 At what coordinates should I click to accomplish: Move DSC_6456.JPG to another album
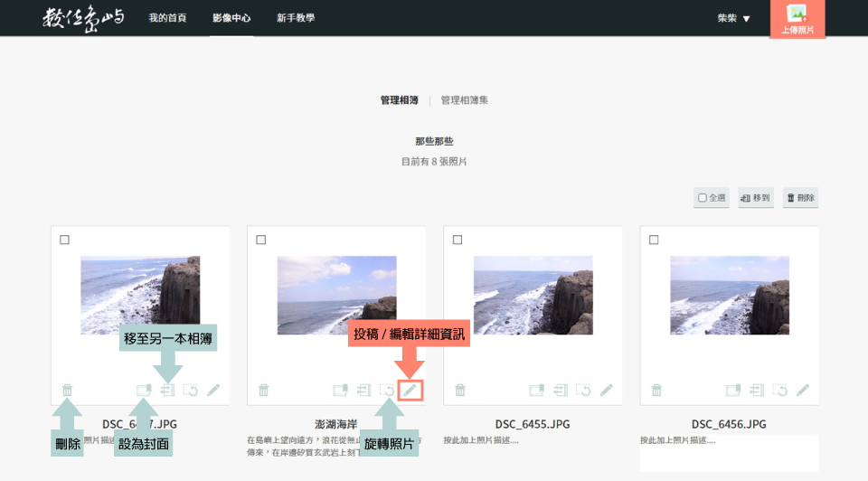click(757, 390)
